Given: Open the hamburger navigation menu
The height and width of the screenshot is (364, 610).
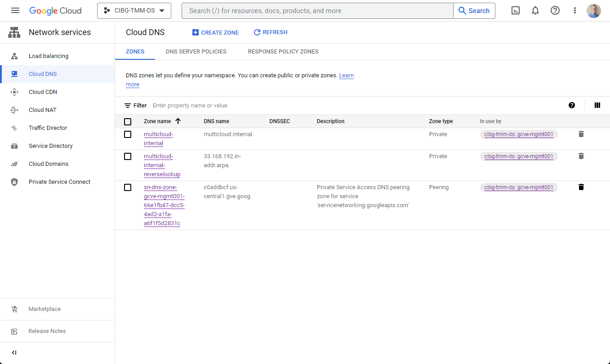Looking at the screenshot, I should pyautogui.click(x=15, y=10).
